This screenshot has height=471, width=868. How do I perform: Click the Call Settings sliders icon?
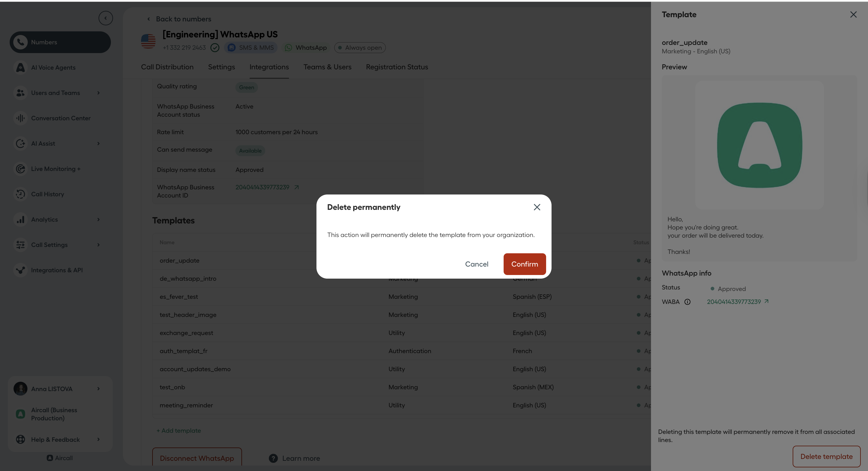20,245
